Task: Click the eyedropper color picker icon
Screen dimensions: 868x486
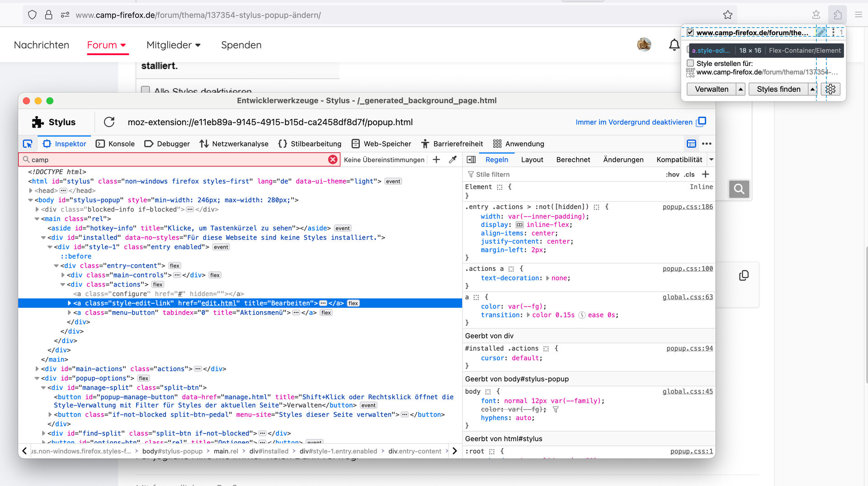Action: pos(453,160)
